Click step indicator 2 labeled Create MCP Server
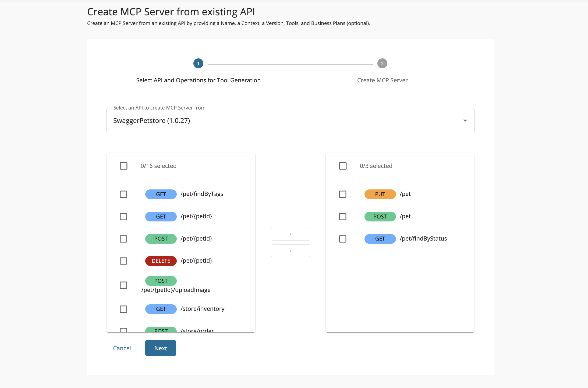The image size is (588, 388). point(382,64)
